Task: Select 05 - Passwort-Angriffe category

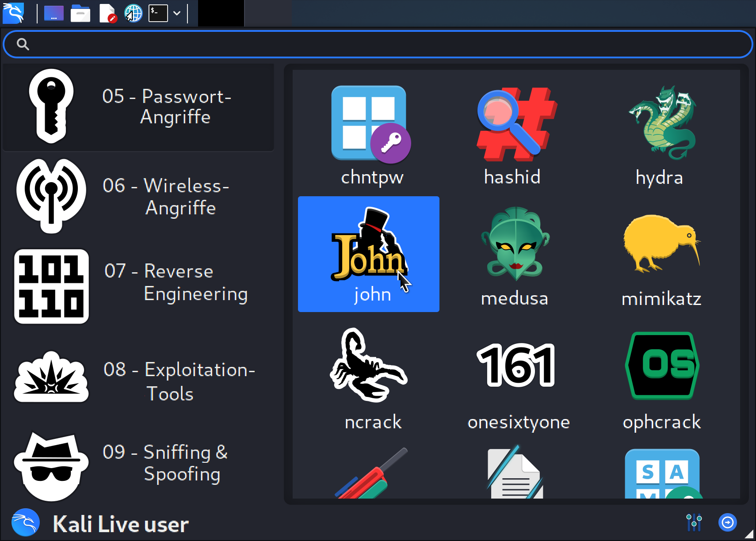Action: click(x=139, y=107)
